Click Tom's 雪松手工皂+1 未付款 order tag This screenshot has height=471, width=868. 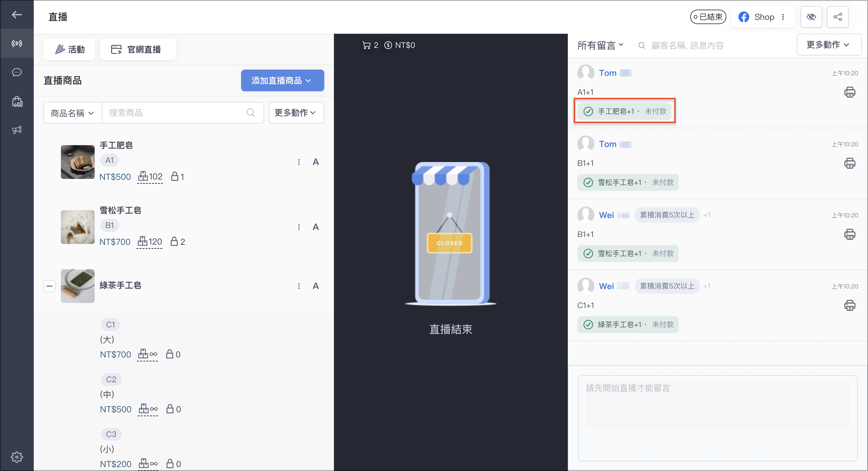click(x=628, y=182)
